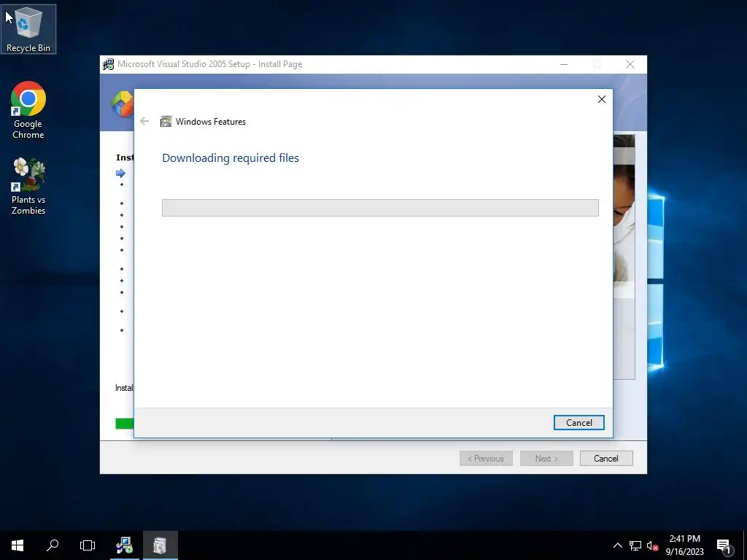Show hidden system tray icons
The image size is (747, 560).
[x=617, y=545]
